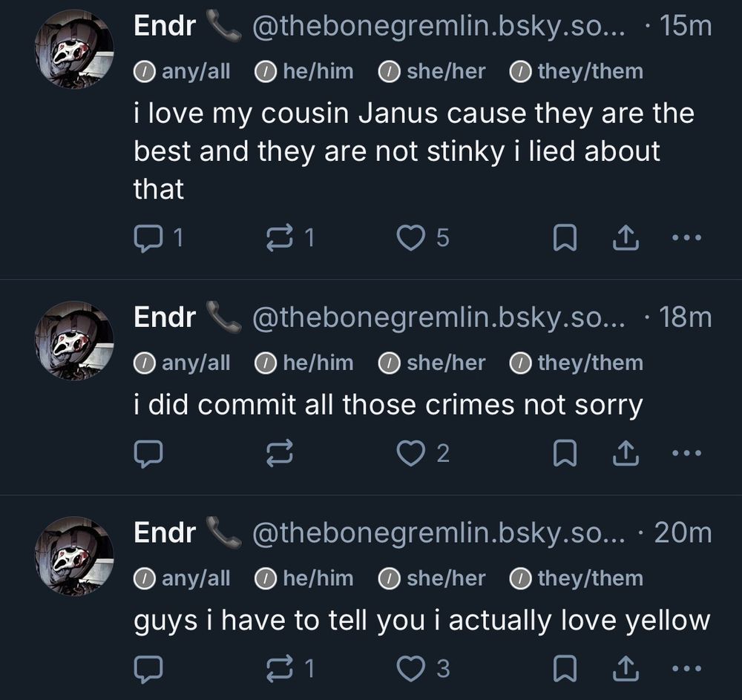Click the any/all label on crimes post
The width and height of the screenshot is (742, 700).
[183, 363]
